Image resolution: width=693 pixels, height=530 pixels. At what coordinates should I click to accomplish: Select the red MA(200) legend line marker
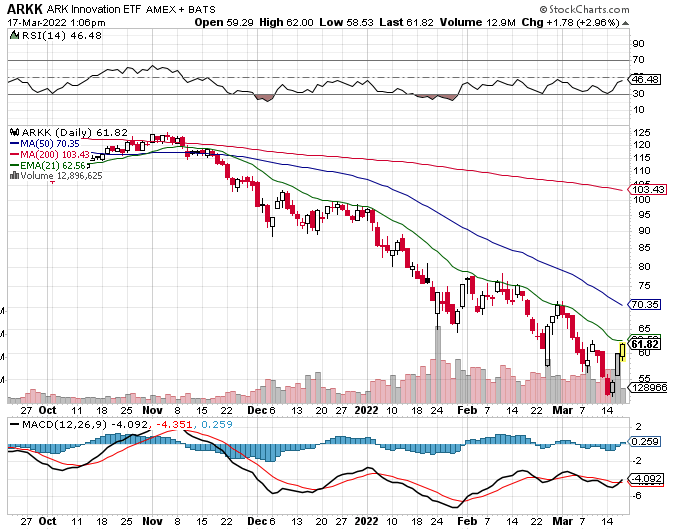(x=15, y=155)
